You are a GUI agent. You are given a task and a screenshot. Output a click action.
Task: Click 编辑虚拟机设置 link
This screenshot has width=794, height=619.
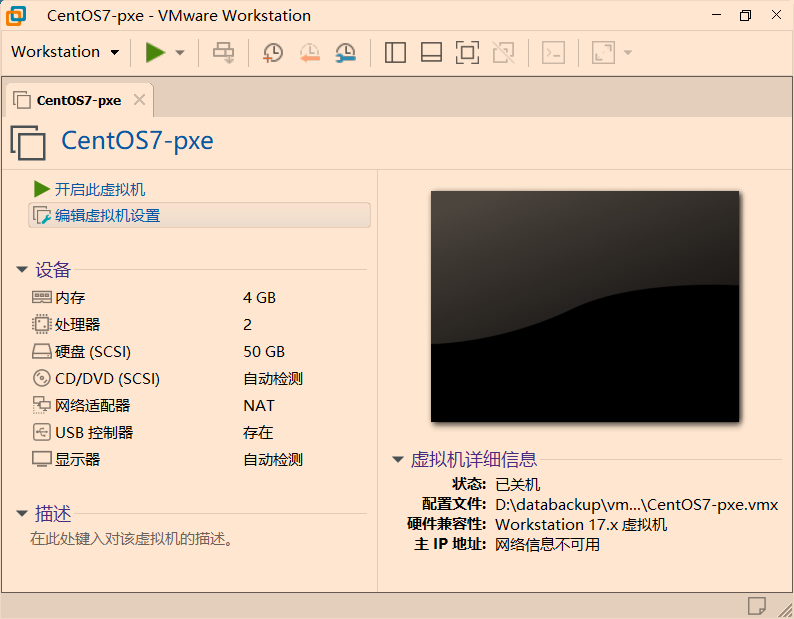click(107, 216)
